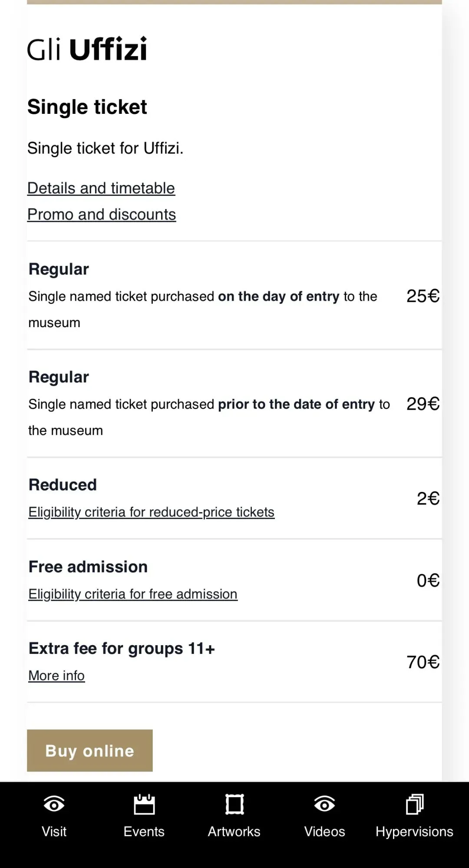Tap the 29€ advance ticket price

click(x=423, y=404)
